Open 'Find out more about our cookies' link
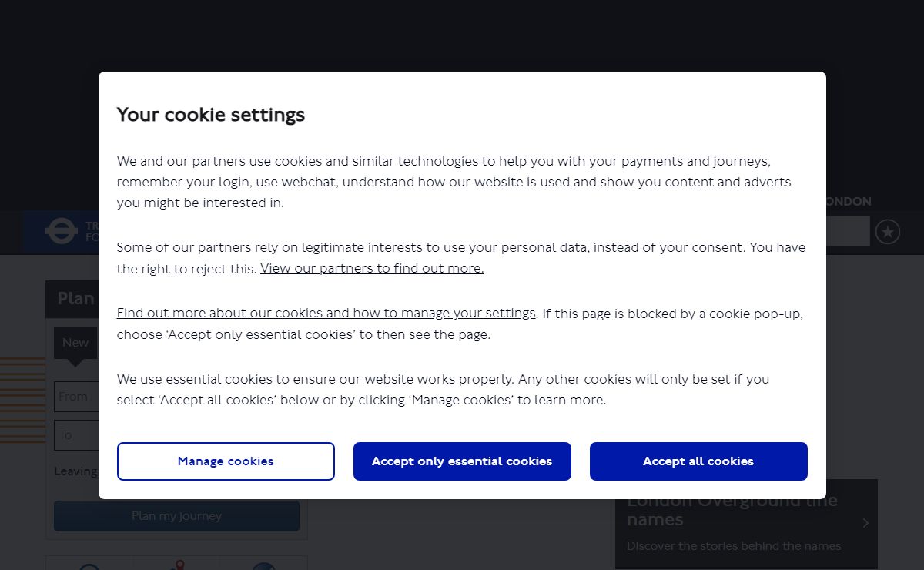The width and height of the screenshot is (924, 570). pos(326,313)
